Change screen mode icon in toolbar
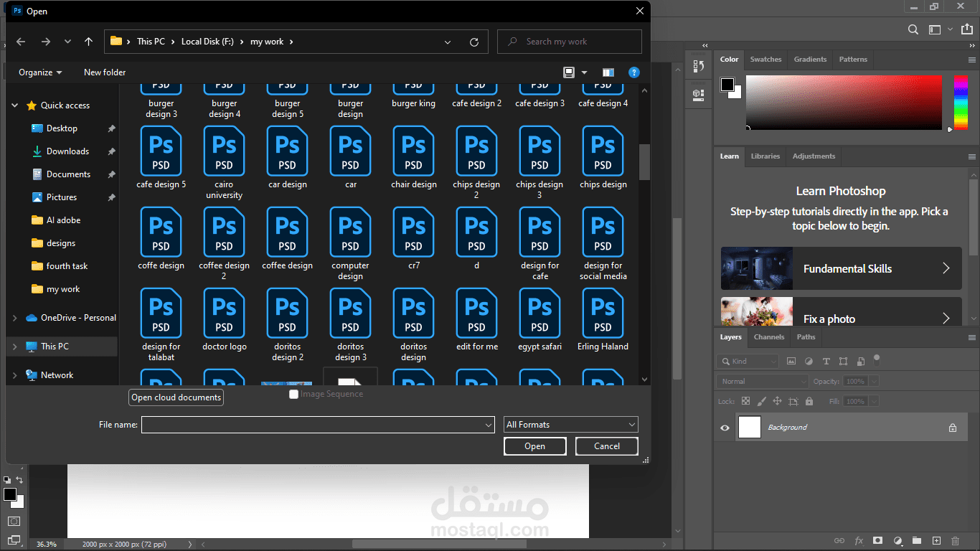Image resolution: width=980 pixels, height=551 pixels. [x=14, y=540]
